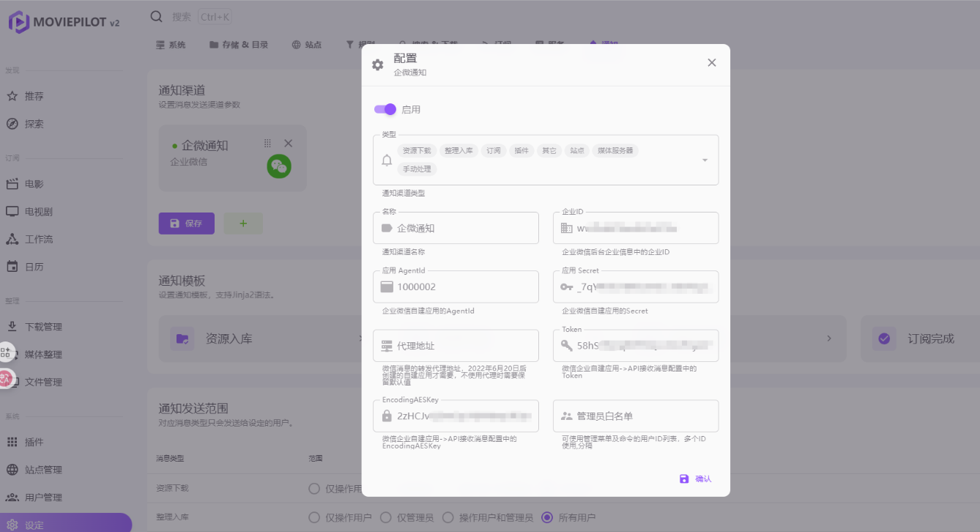Open 推荐 in the sidebar
Viewport: 980px width, 532px height.
pos(34,96)
